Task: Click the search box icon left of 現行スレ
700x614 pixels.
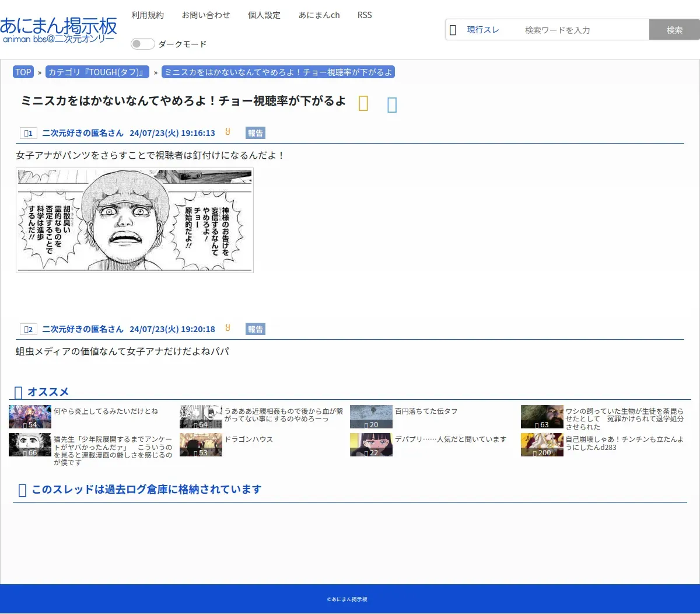Action: coord(453,30)
